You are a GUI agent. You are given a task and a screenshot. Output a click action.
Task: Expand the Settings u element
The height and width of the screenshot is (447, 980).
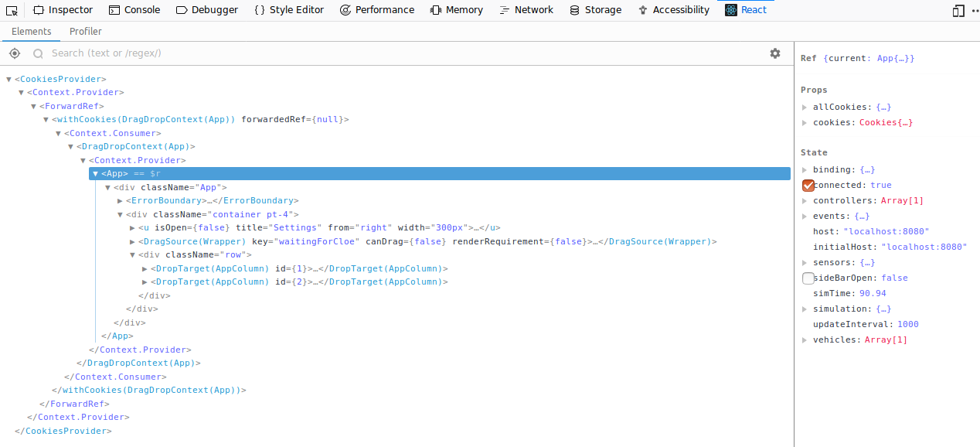pos(132,228)
